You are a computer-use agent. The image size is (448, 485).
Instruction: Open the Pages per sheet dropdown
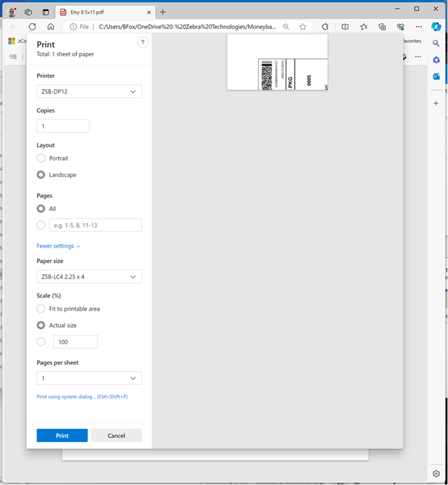(x=89, y=378)
